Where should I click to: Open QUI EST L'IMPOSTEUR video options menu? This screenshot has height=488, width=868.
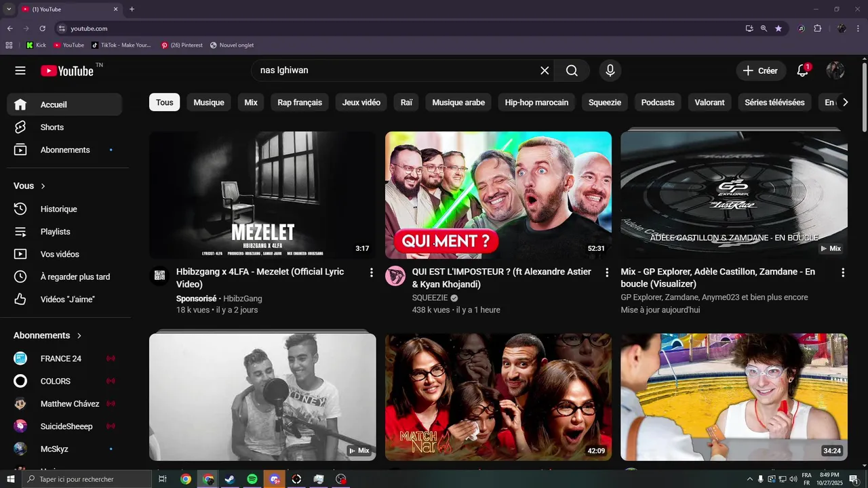(x=607, y=272)
